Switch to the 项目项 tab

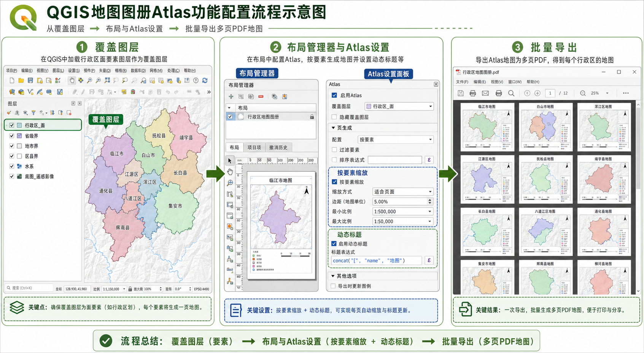click(x=254, y=147)
